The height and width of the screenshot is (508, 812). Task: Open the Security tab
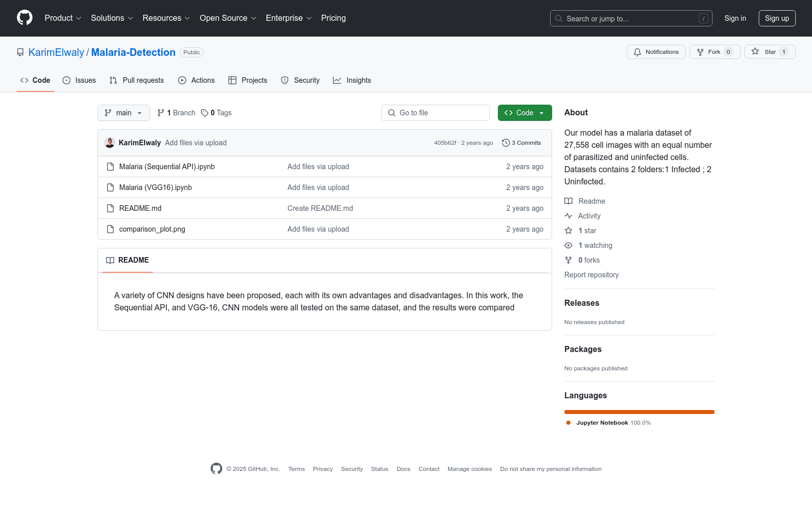(x=300, y=80)
